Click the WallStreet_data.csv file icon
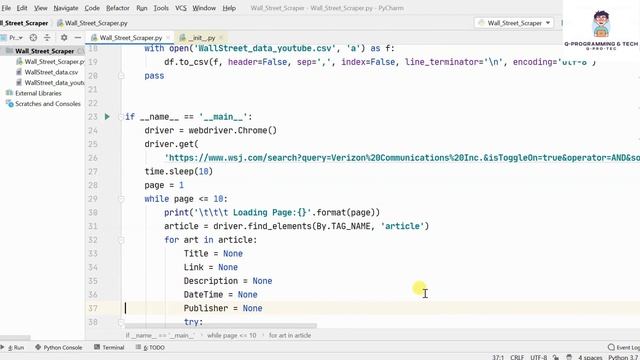Image resolution: width=640 pixels, height=360 pixels. (19, 72)
